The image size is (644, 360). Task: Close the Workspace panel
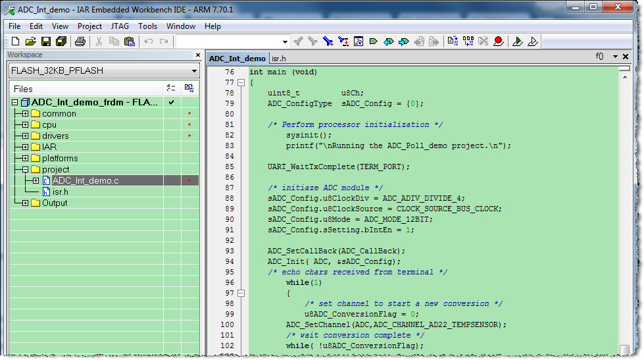198,55
